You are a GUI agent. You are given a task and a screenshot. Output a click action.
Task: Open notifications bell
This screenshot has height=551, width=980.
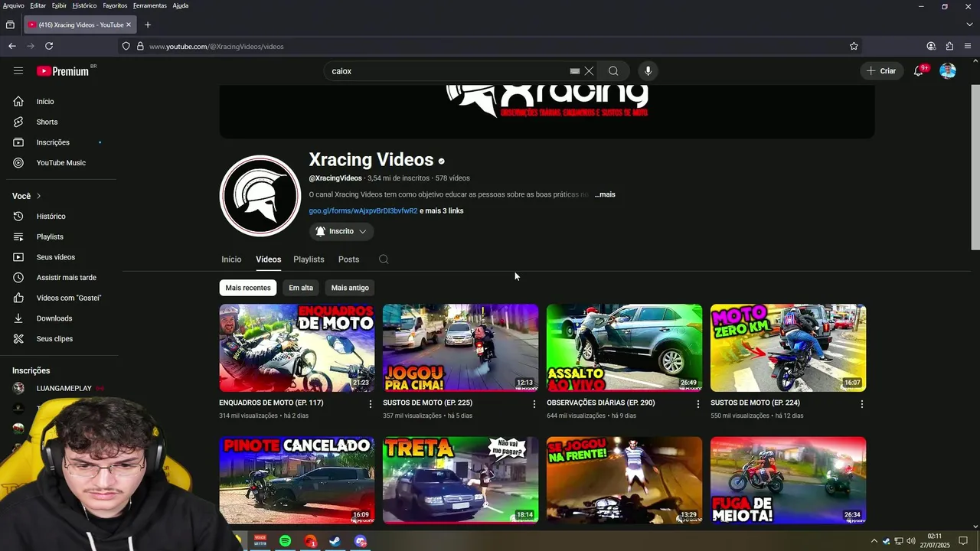click(x=919, y=71)
